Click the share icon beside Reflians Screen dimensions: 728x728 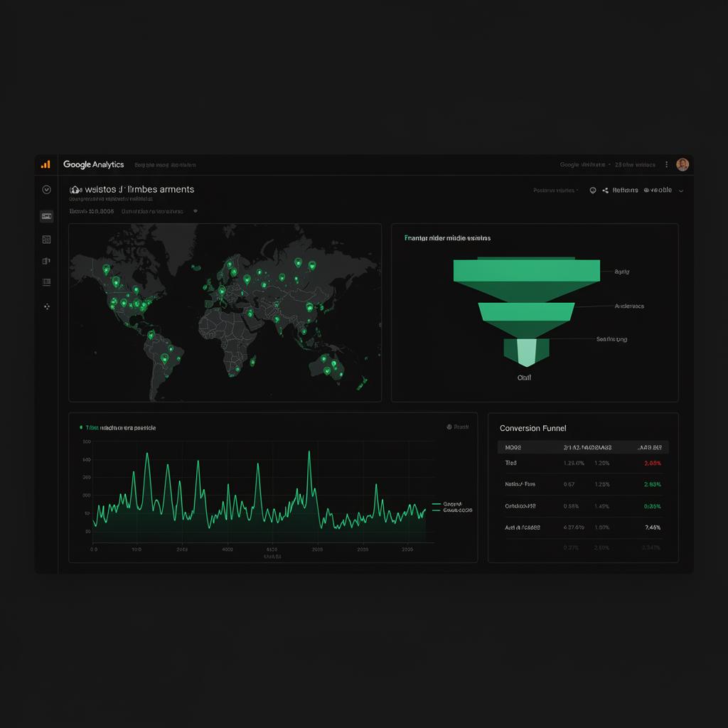pos(606,191)
